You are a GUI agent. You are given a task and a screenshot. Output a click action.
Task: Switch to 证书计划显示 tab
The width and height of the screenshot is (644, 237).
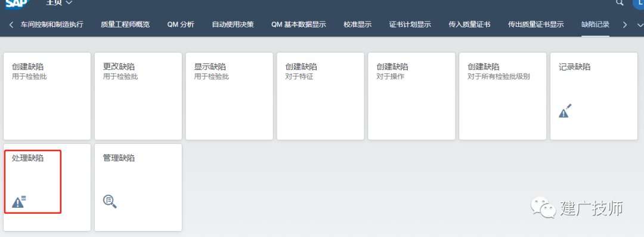pyautogui.click(x=410, y=24)
